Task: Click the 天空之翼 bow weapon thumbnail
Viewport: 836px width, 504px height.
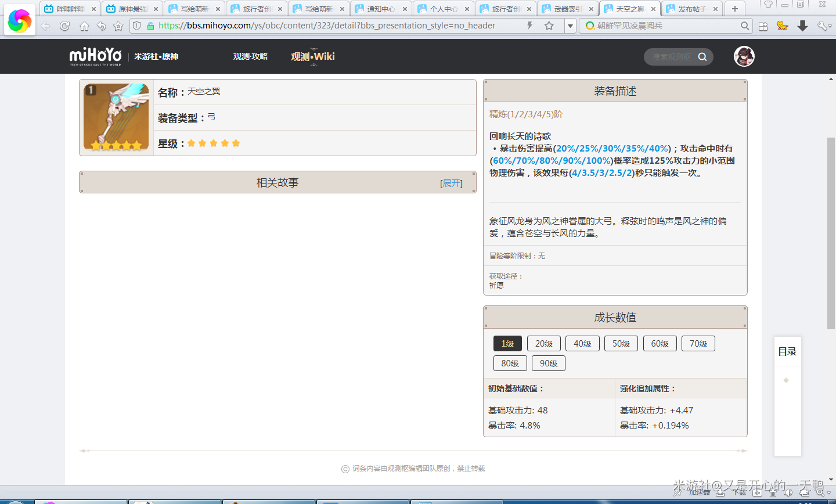Action: point(116,117)
